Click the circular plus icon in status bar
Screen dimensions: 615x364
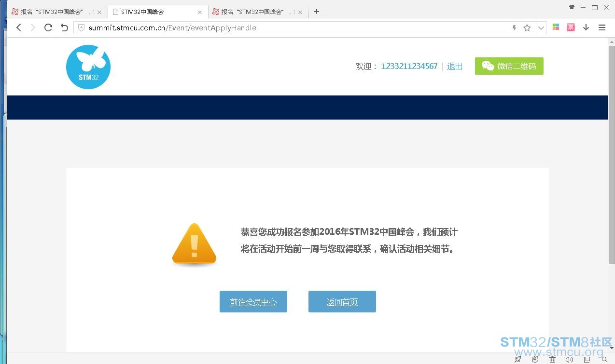pyautogui.click(x=535, y=359)
